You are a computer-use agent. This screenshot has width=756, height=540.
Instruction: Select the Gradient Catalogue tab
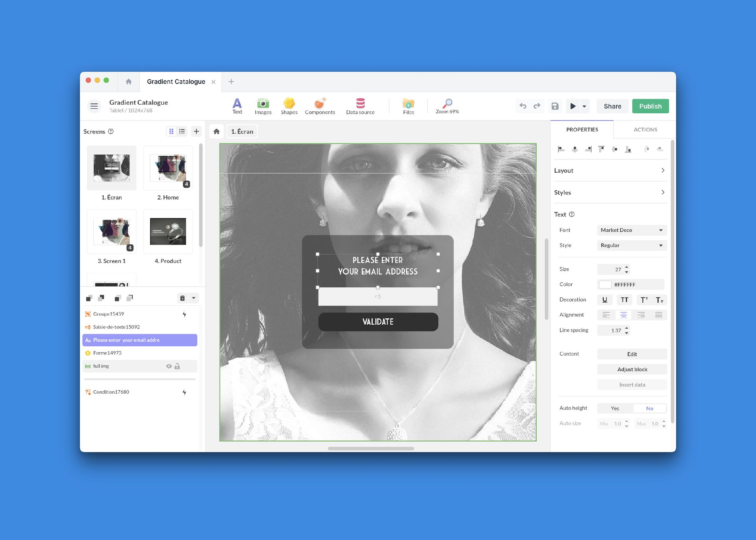point(176,81)
